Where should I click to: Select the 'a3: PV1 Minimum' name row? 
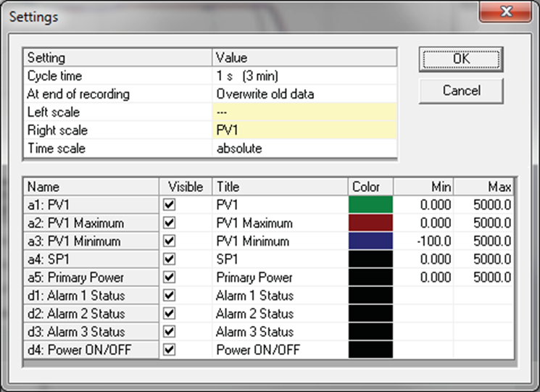(91, 241)
